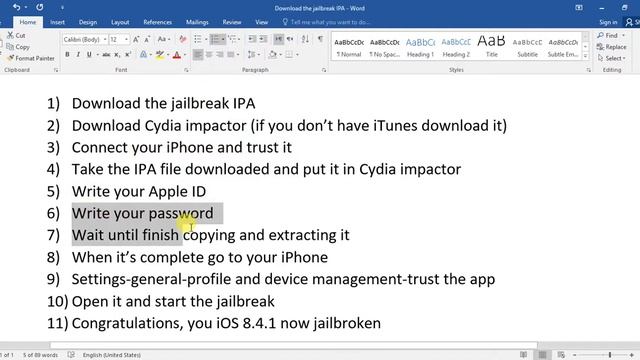Clear all formatting icon

[x=182, y=39]
